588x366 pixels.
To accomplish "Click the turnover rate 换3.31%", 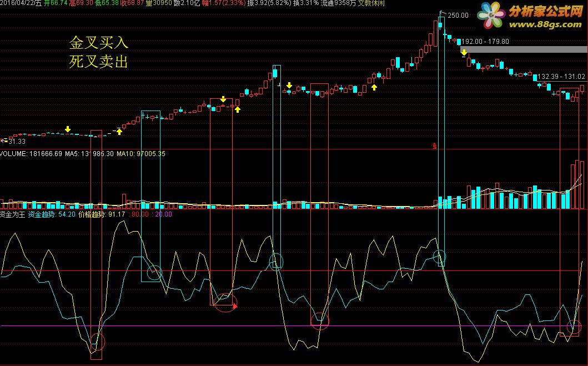I will click(306, 3).
